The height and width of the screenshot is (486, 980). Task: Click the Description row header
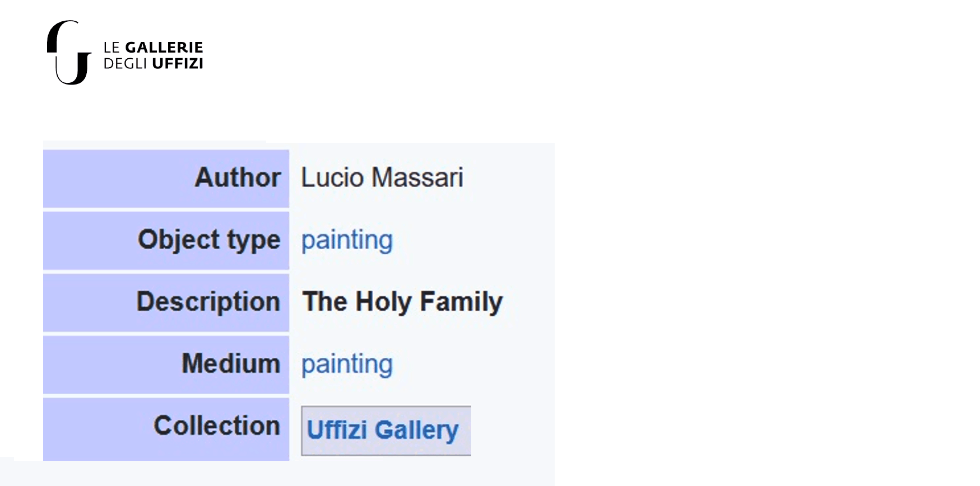166,303
